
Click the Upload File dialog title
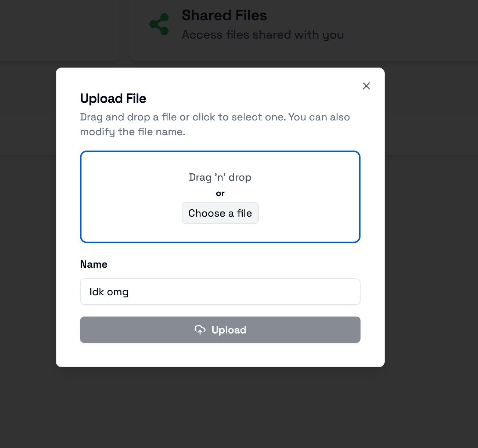click(x=113, y=98)
